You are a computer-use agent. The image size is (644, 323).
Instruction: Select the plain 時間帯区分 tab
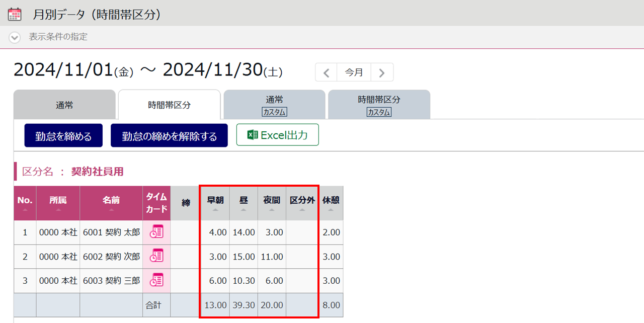(169, 105)
